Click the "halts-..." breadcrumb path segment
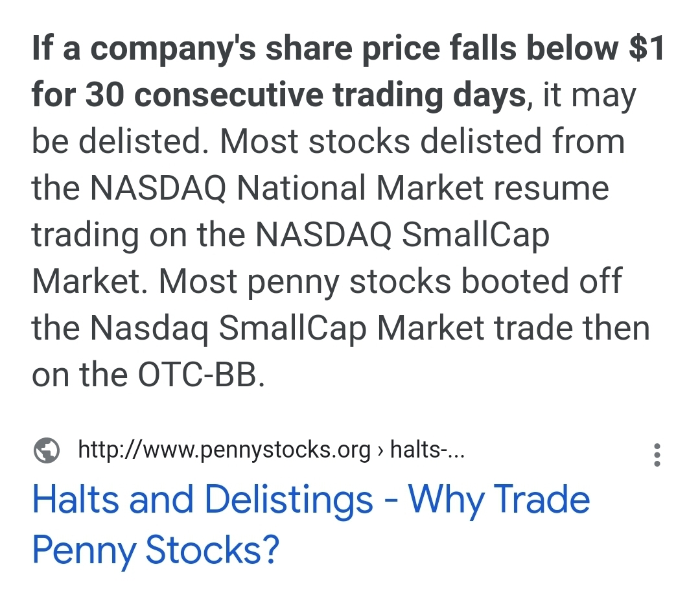 427,449
